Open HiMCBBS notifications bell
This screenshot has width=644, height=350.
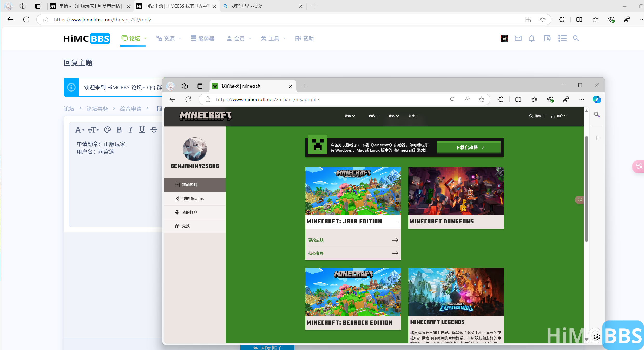(532, 38)
